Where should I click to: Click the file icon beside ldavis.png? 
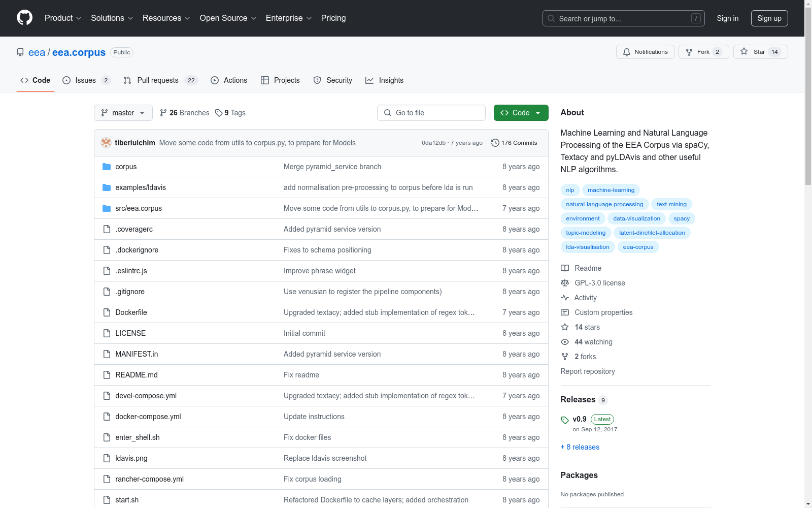coord(107,458)
